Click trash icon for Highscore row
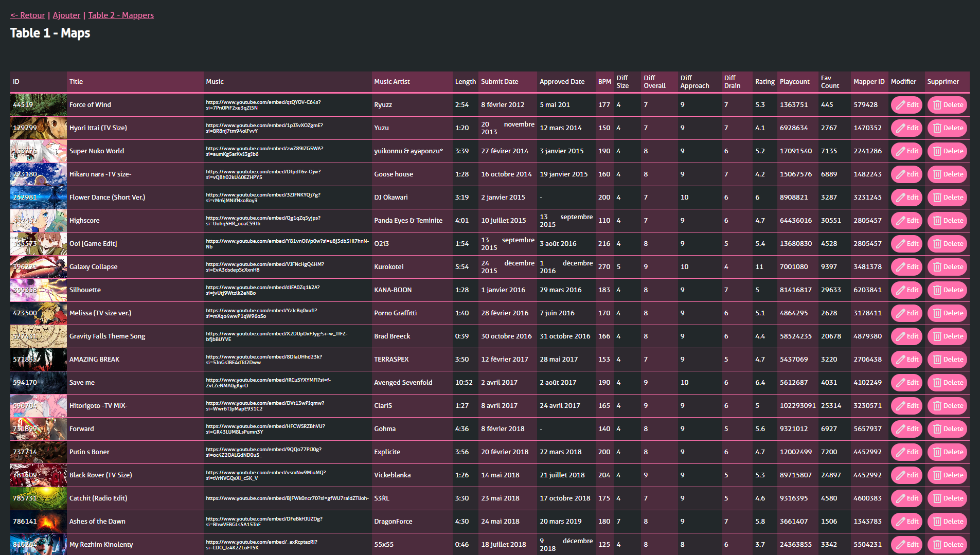980x555 pixels. (x=937, y=221)
